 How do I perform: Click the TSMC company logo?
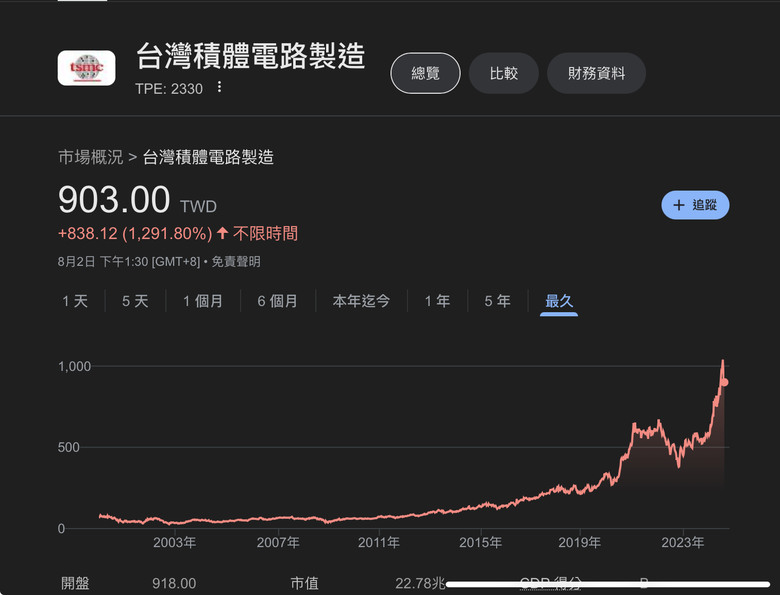pos(87,68)
